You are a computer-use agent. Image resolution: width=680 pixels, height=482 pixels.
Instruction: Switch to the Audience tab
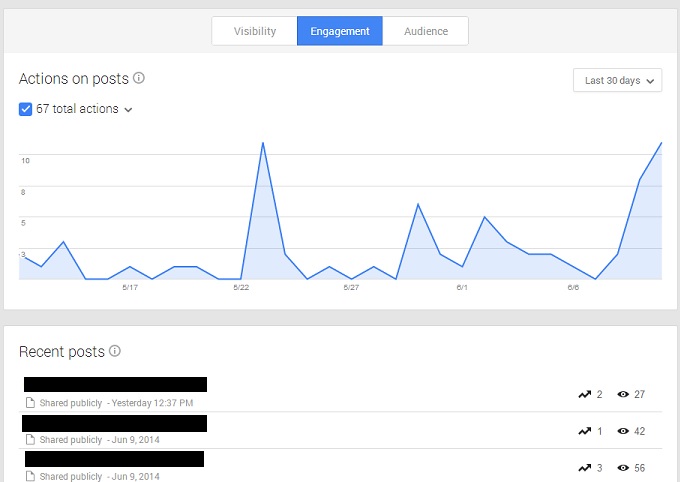pyautogui.click(x=425, y=31)
